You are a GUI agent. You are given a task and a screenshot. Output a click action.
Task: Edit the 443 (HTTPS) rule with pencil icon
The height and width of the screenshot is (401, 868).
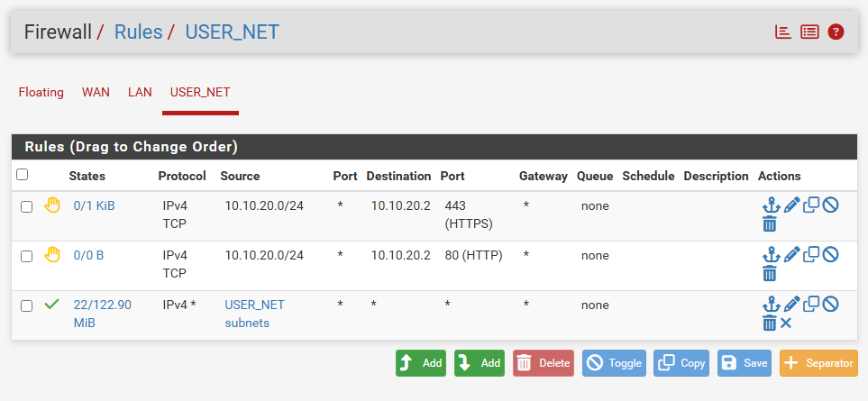pyautogui.click(x=791, y=205)
